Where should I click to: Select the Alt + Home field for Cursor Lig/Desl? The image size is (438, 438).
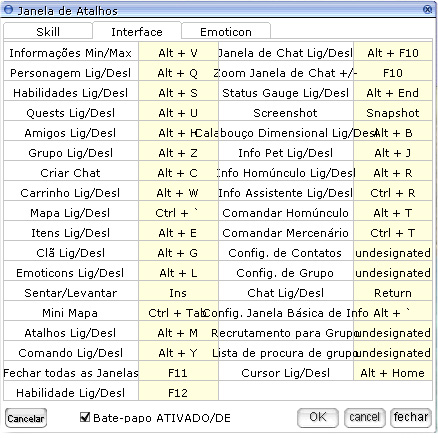click(x=393, y=373)
